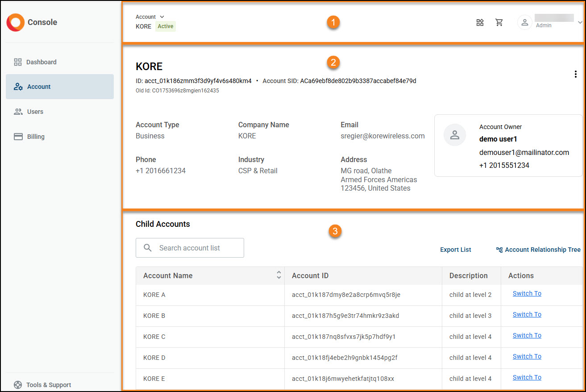Expand the Admin user menu chevron
Screen dimensions: 586x392
coord(580,22)
